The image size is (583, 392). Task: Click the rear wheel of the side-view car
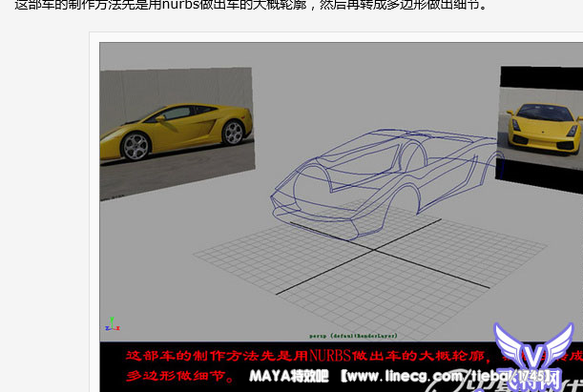[227, 132]
